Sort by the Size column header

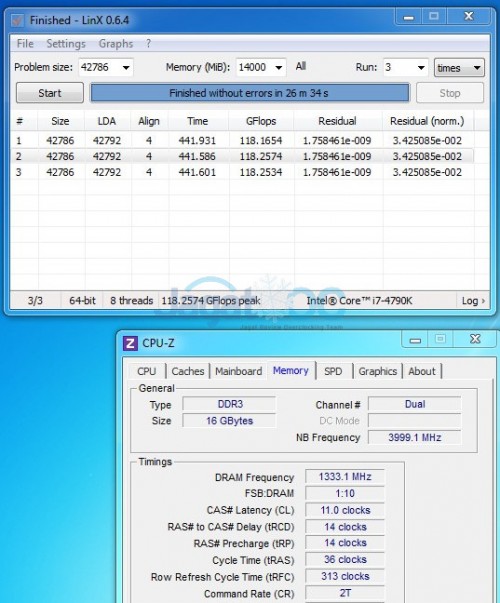(x=60, y=121)
